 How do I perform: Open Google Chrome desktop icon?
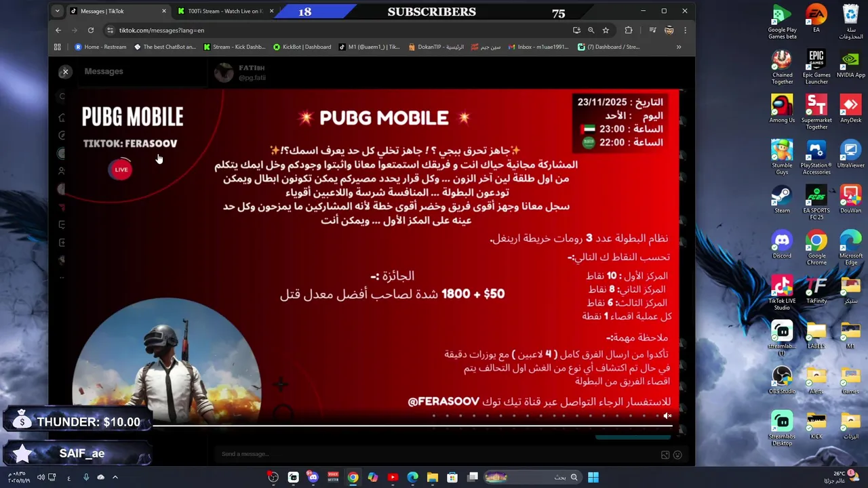coord(816,248)
